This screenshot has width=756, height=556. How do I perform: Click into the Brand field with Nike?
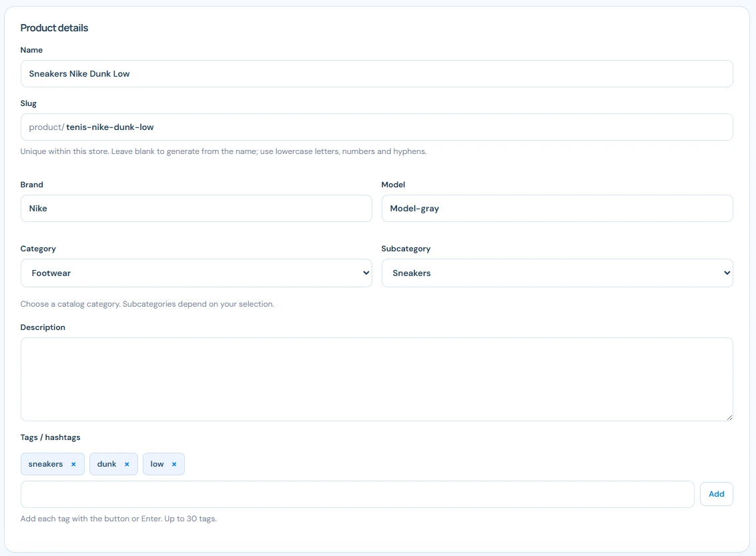(x=196, y=208)
